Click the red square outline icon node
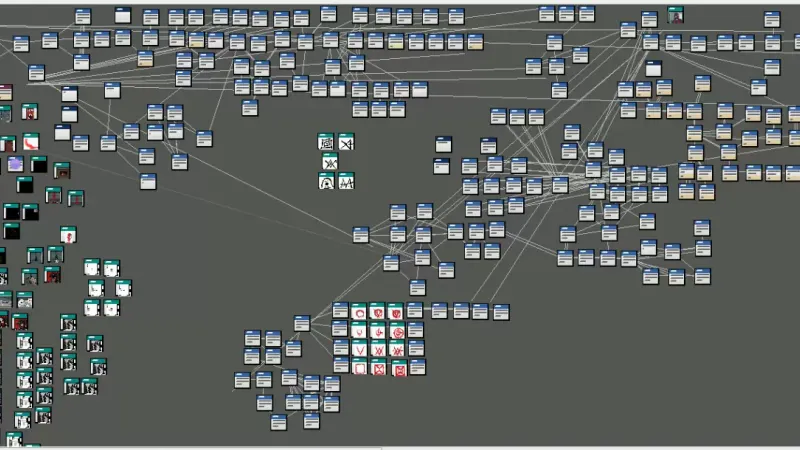The width and height of the screenshot is (800, 450). click(x=359, y=368)
